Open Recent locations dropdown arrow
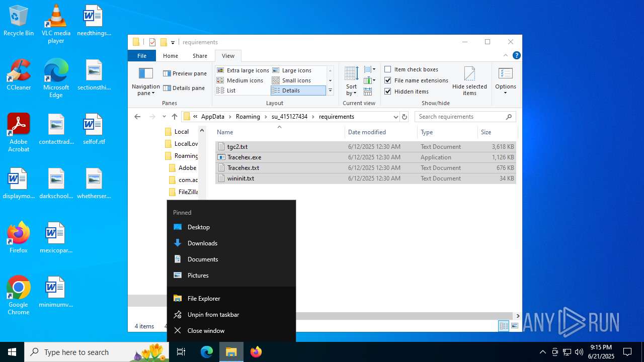Screen dimensions: 644x362 tap(164, 117)
